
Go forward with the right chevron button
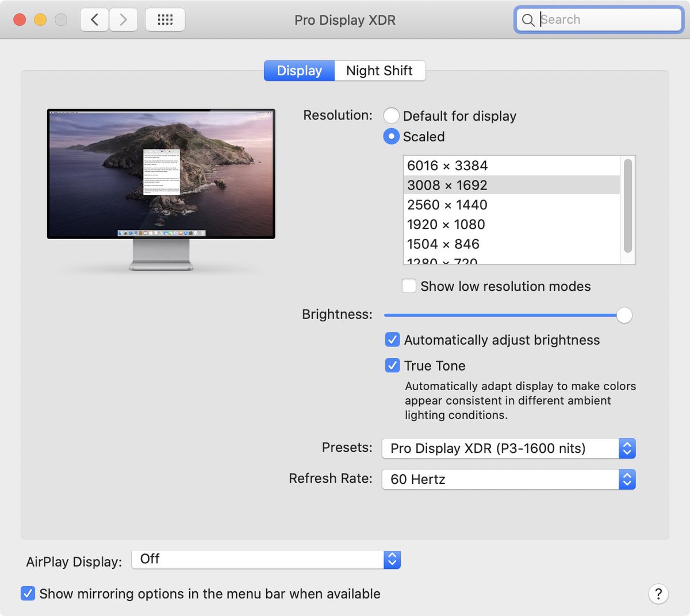point(123,20)
